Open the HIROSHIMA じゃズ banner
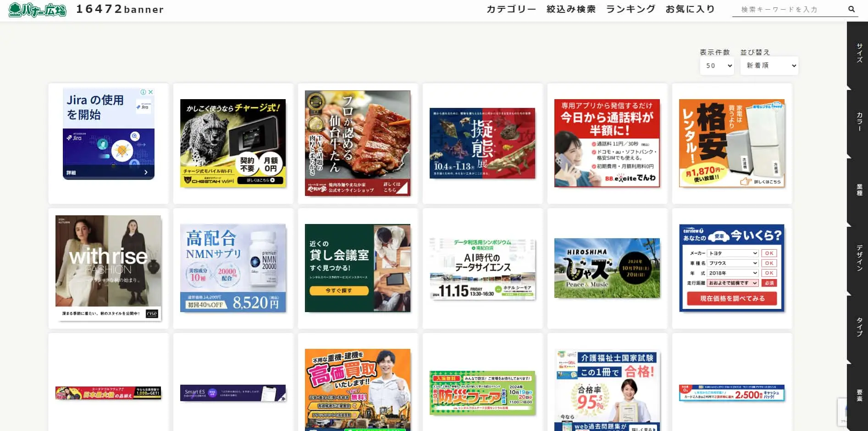Image resolution: width=868 pixels, height=431 pixels. [607, 268]
